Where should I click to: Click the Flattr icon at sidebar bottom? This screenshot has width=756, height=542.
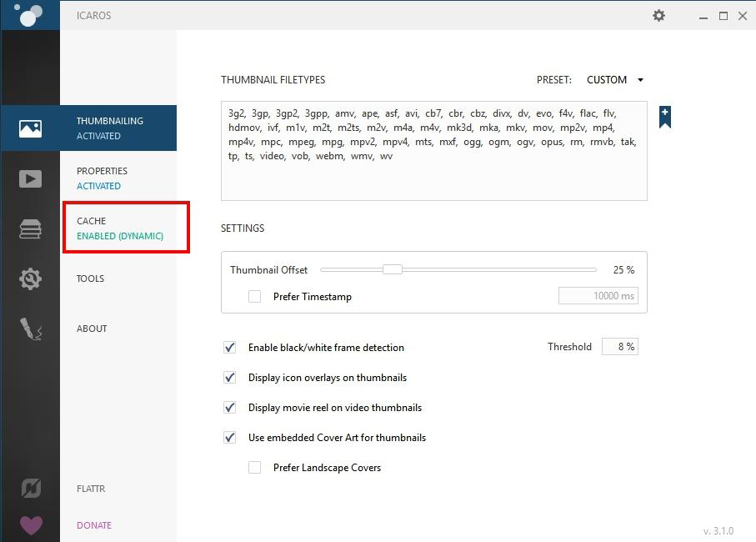(x=30, y=489)
